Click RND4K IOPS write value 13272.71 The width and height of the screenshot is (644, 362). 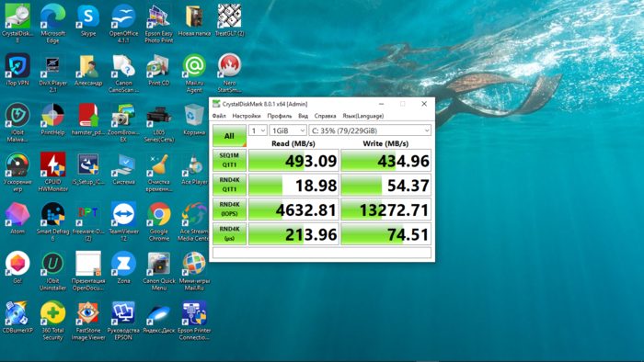385,209
